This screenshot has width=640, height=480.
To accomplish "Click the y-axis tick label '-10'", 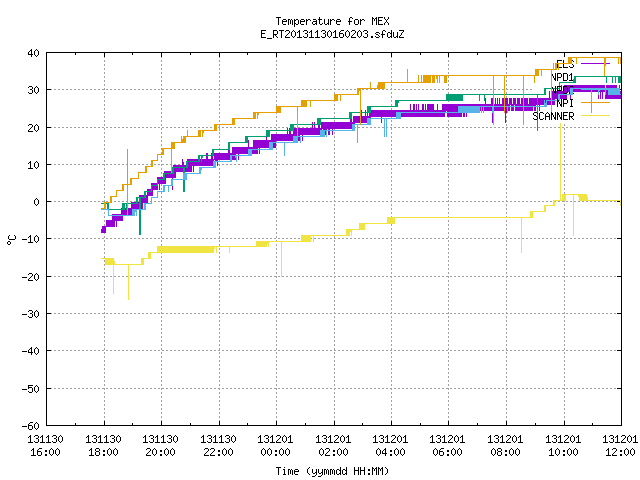I will pos(31,239).
